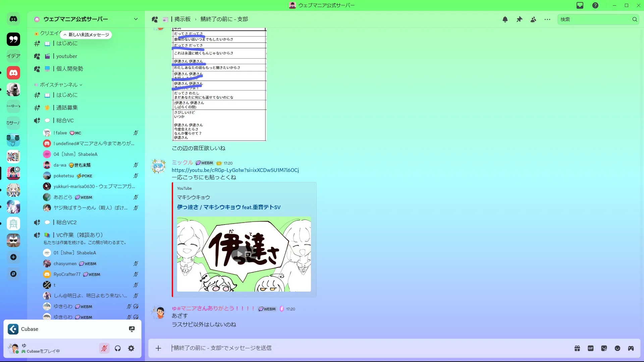644x362 pixels.
Task: Open the sticker picker
Action: 604,348
